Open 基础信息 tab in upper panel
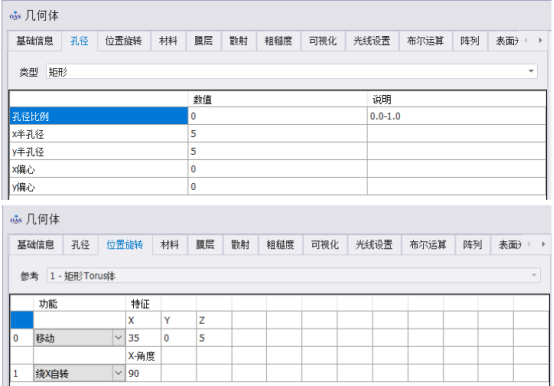This screenshot has width=554, height=386. 35,41
